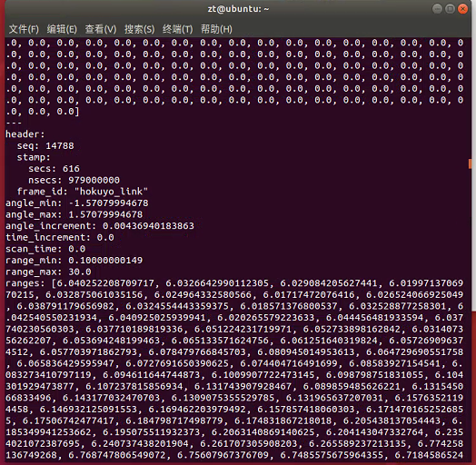Viewport: 476px width, 465px height.
Task: Open the 查看(V) menu
Action: (x=101, y=29)
